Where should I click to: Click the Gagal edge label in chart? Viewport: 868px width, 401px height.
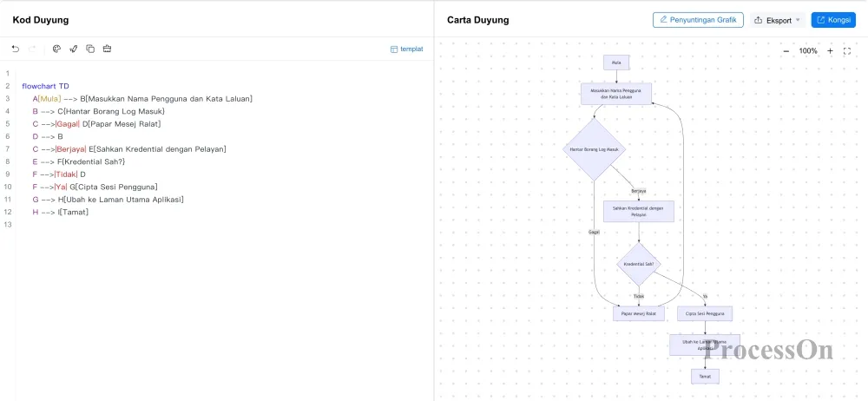tap(594, 232)
